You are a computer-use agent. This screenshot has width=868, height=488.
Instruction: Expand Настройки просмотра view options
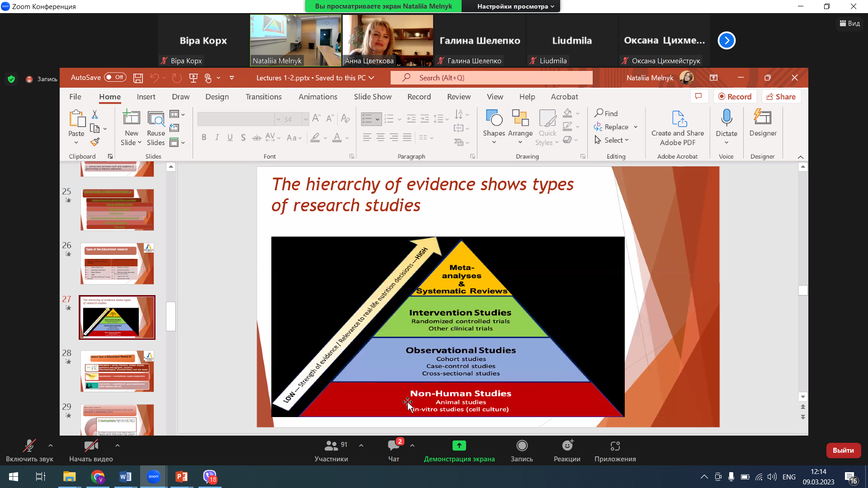tap(515, 6)
